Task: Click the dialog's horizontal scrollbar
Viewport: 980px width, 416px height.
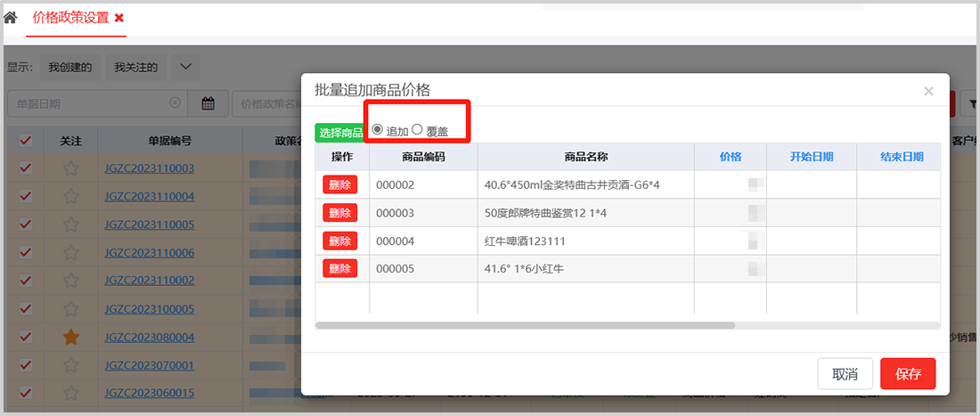Action: [x=526, y=325]
